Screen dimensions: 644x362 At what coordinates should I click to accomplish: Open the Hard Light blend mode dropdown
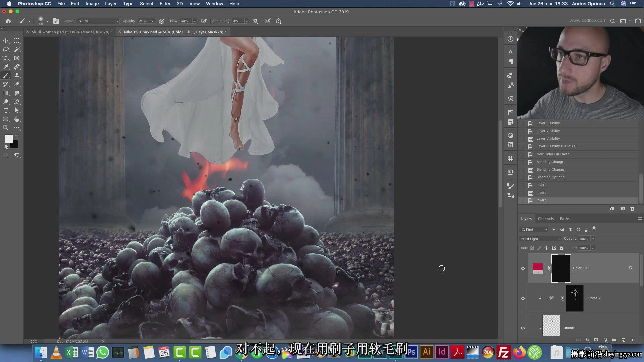[x=541, y=239]
